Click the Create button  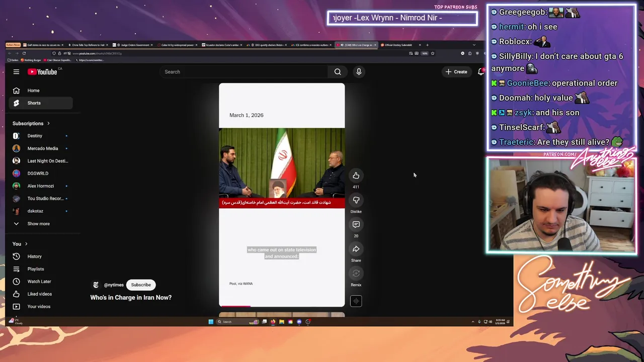tap(456, 72)
